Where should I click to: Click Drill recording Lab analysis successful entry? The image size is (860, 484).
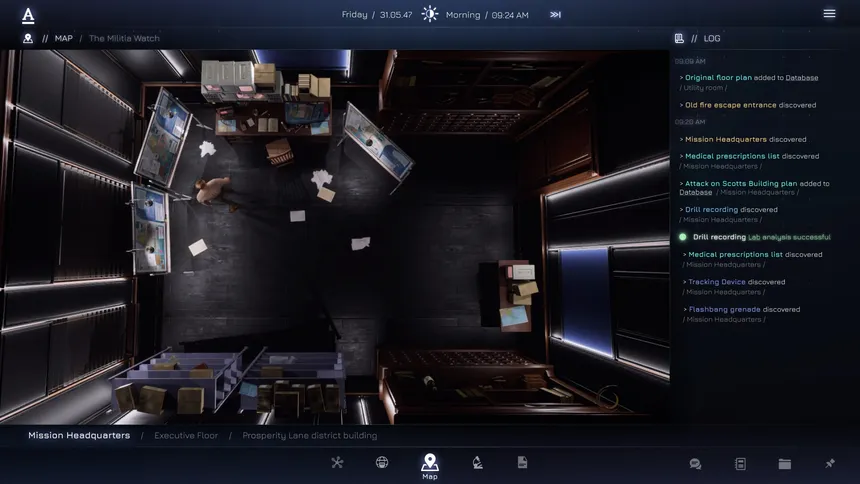pyautogui.click(x=761, y=237)
